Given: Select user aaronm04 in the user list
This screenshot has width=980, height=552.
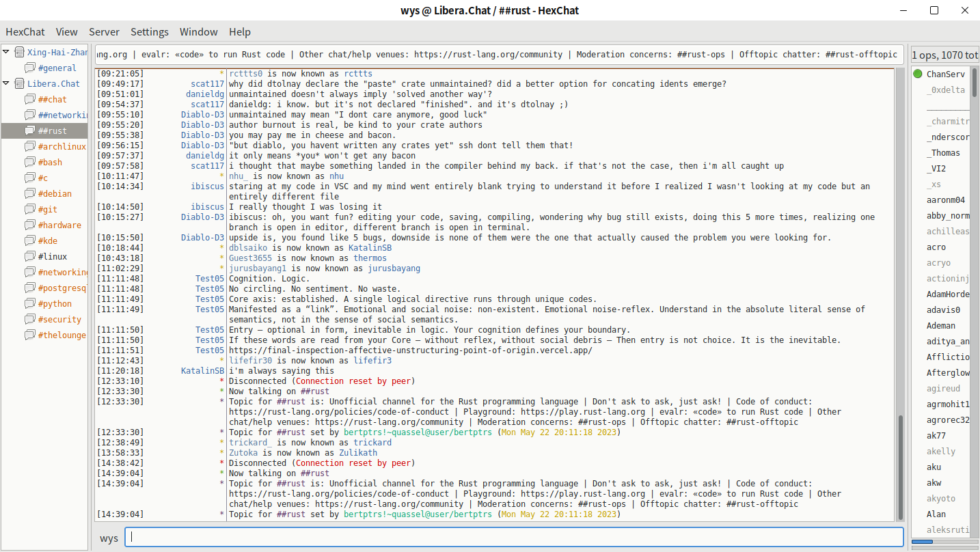Looking at the screenshot, I should (x=946, y=199).
